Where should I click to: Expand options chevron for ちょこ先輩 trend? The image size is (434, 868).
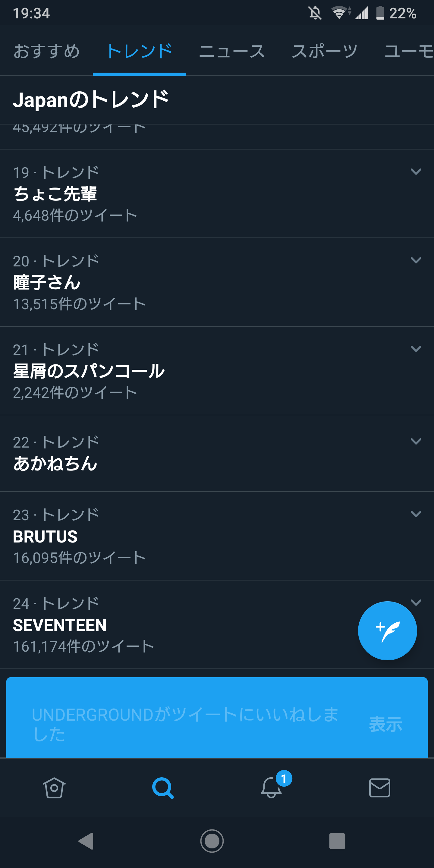click(416, 171)
